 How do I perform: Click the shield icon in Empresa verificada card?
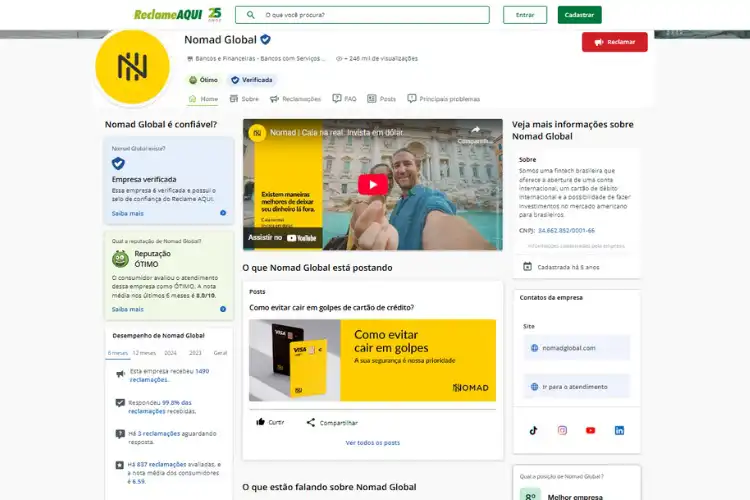coord(118,164)
